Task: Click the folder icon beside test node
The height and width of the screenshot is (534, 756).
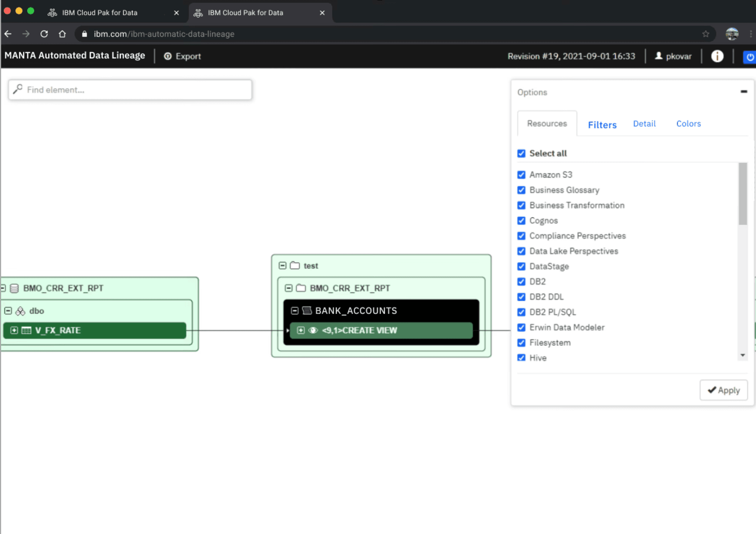Action: (x=295, y=266)
